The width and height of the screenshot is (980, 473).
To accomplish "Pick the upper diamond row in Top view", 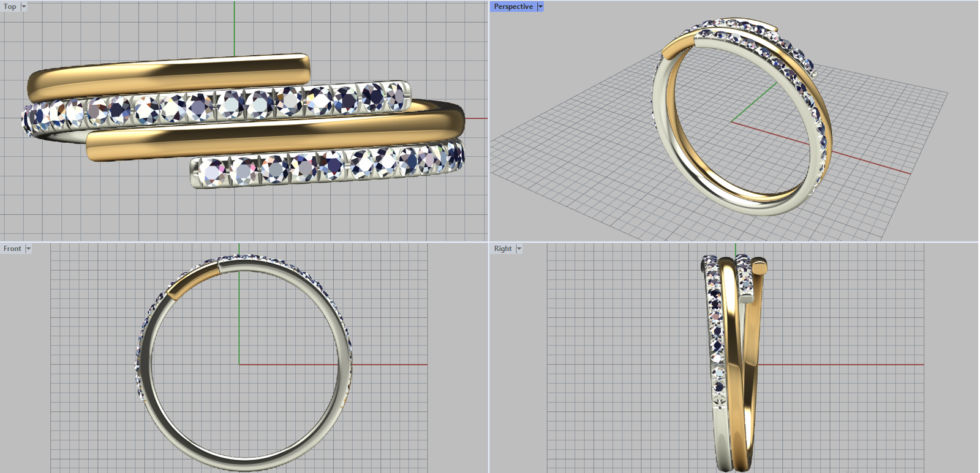I will coord(214,106).
